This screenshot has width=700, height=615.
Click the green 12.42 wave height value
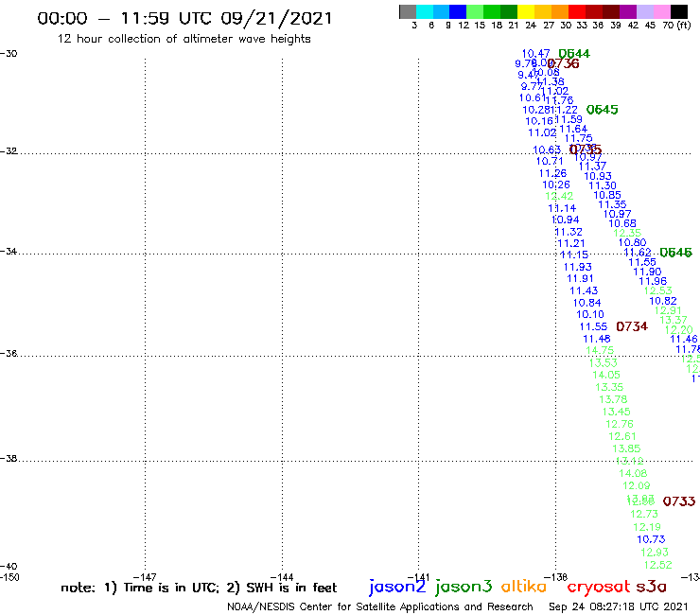[559, 196]
